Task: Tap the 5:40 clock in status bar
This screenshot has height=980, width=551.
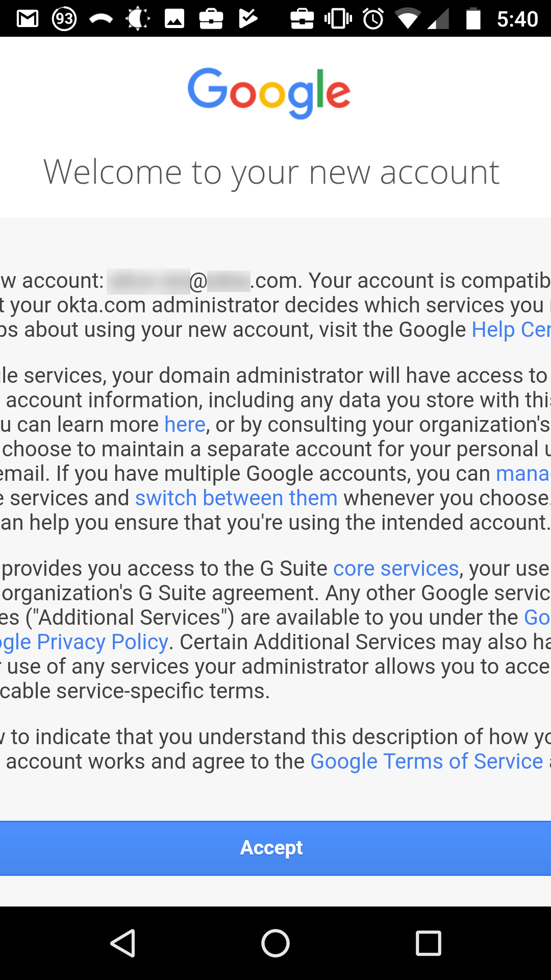Action: click(x=517, y=19)
